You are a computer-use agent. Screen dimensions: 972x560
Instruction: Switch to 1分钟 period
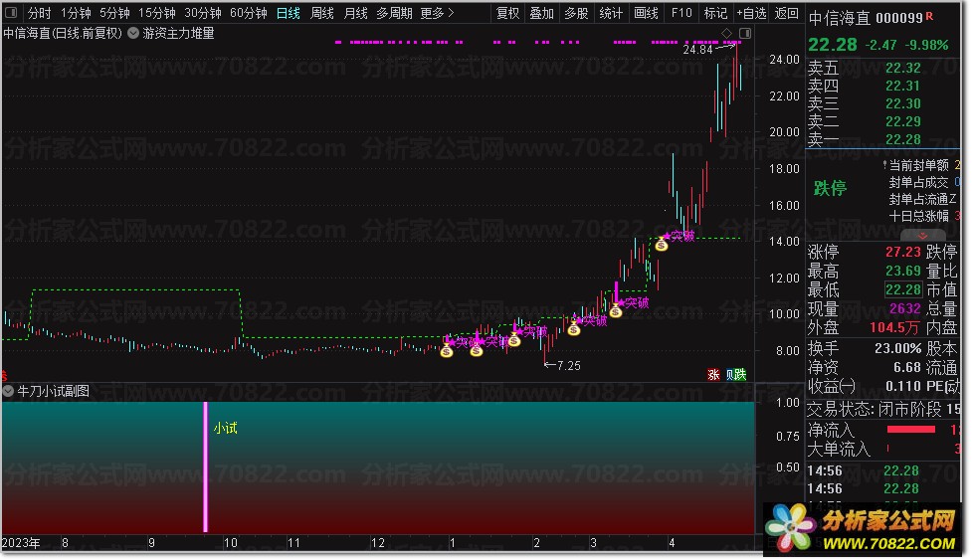[76, 13]
